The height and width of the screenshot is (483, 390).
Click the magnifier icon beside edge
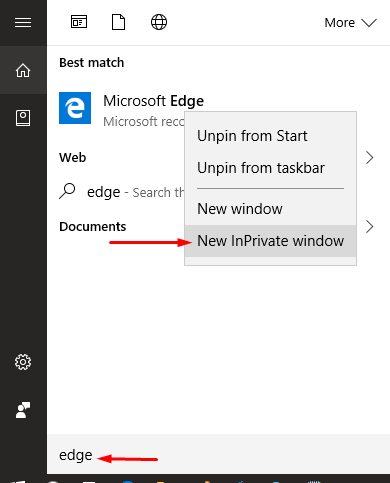tap(67, 191)
